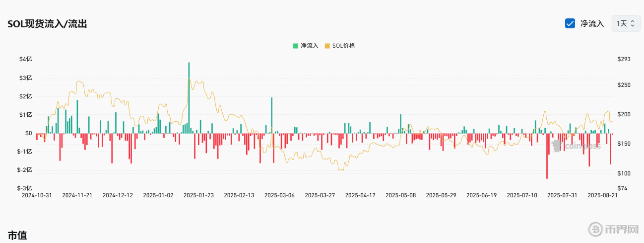Hide the SOL价格 series via legend

pyautogui.click(x=340, y=46)
